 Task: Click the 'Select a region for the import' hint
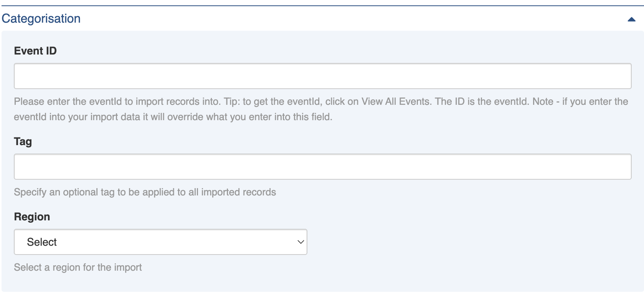78,267
